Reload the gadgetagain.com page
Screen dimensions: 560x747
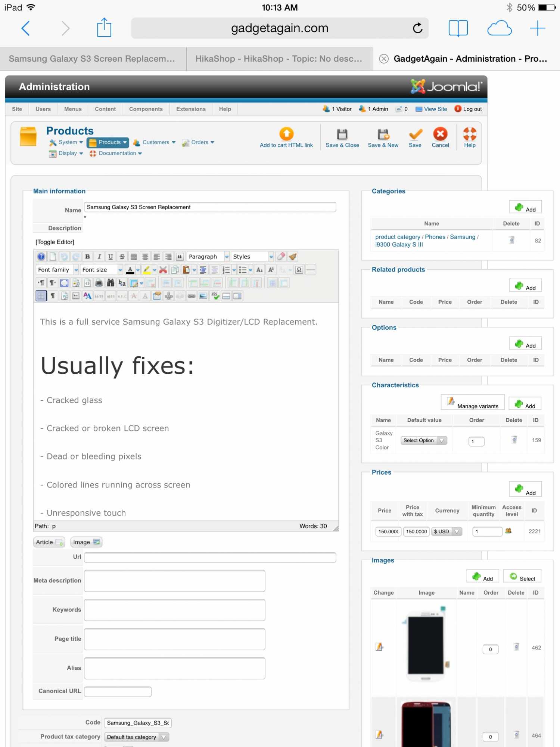pyautogui.click(x=417, y=28)
